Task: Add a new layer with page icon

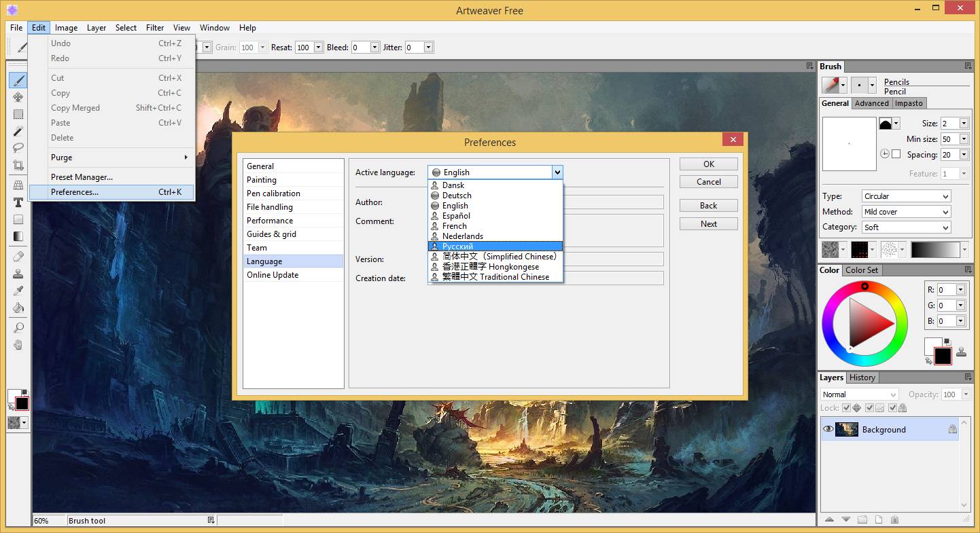Action: coord(878,520)
